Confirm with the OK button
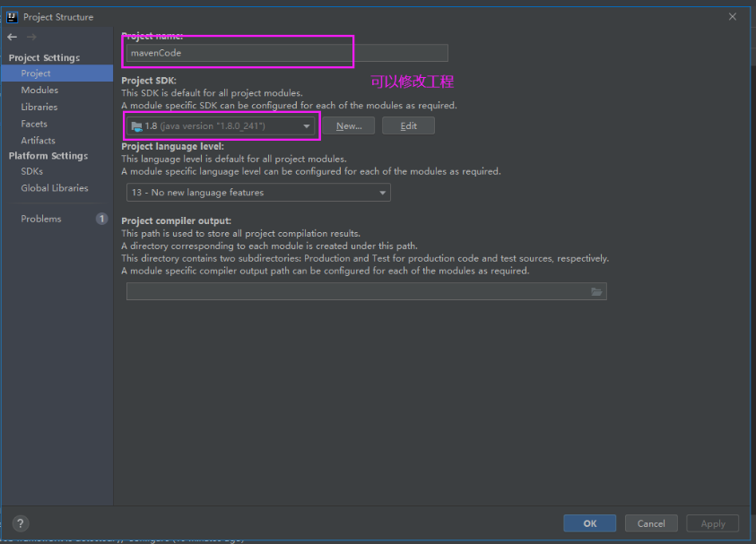The width and height of the screenshot is (756, 544). click(590, 523)
